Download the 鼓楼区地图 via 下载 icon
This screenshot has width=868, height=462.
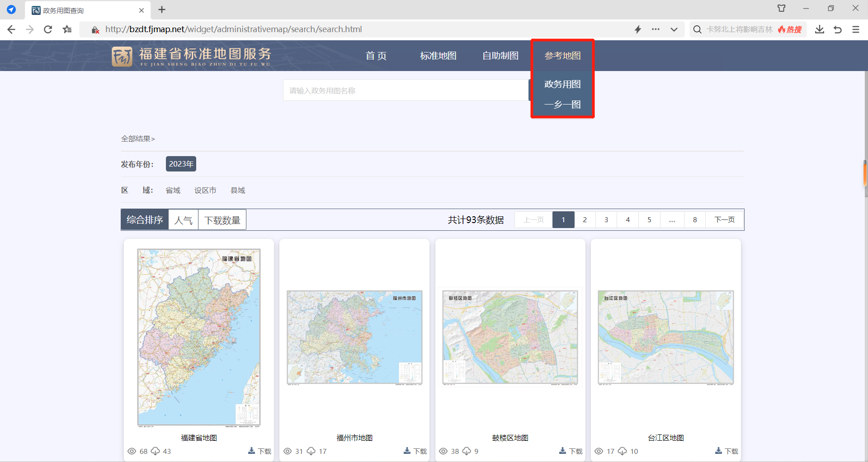coord(571,451)
